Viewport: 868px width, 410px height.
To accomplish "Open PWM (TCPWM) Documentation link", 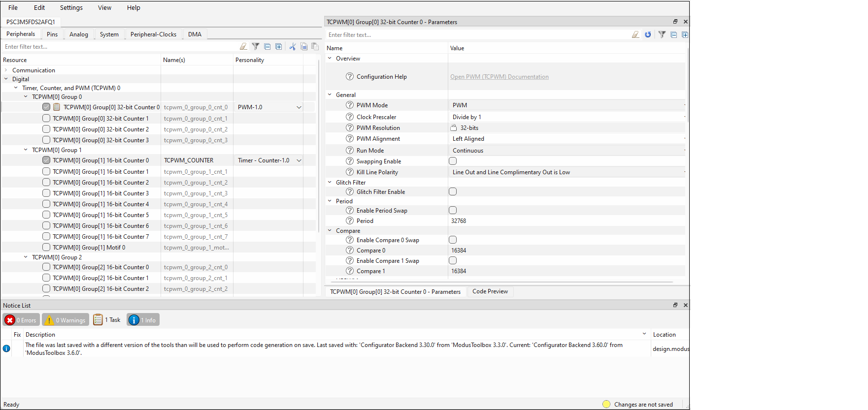I will coord(499,77).
